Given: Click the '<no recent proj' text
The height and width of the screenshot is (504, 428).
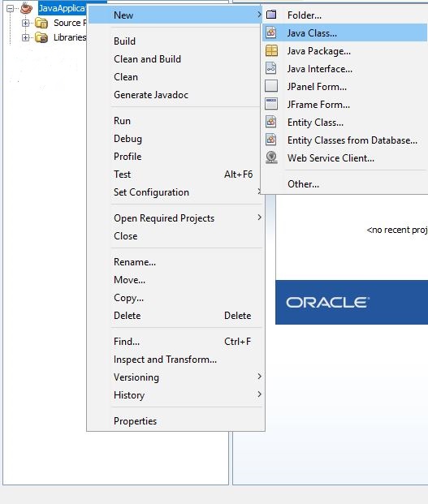Looking at the screenshot, I should (x=397, y=230).
